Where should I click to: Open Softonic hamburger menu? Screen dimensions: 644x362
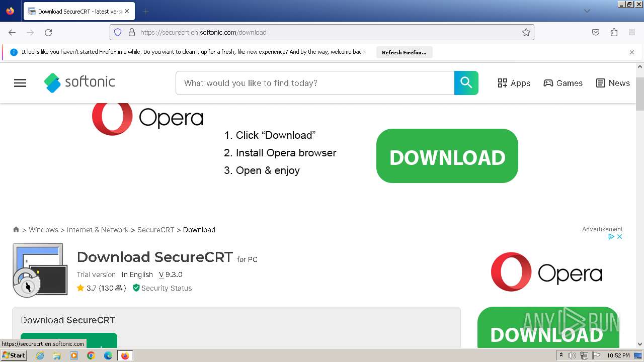tap(20, 83)
